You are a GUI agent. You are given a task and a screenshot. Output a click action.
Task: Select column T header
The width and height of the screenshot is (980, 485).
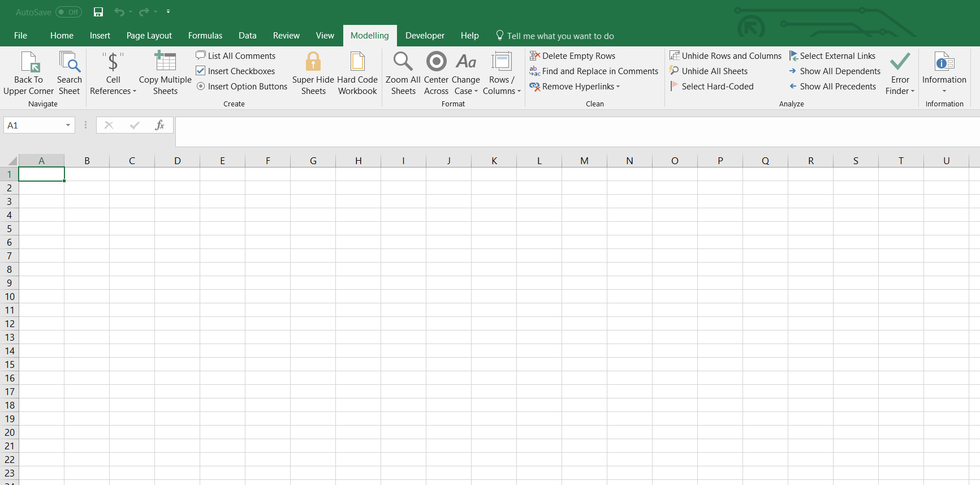[901, 161]
